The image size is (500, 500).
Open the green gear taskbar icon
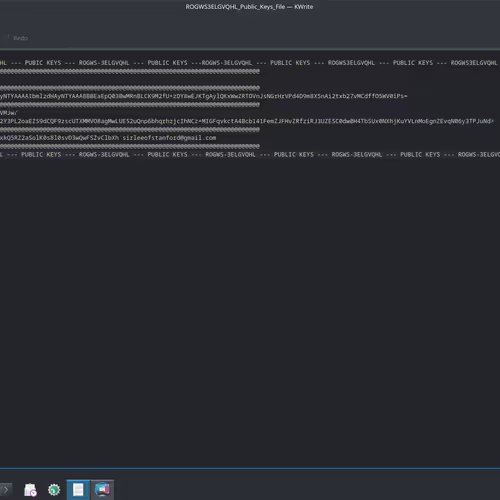54,490
